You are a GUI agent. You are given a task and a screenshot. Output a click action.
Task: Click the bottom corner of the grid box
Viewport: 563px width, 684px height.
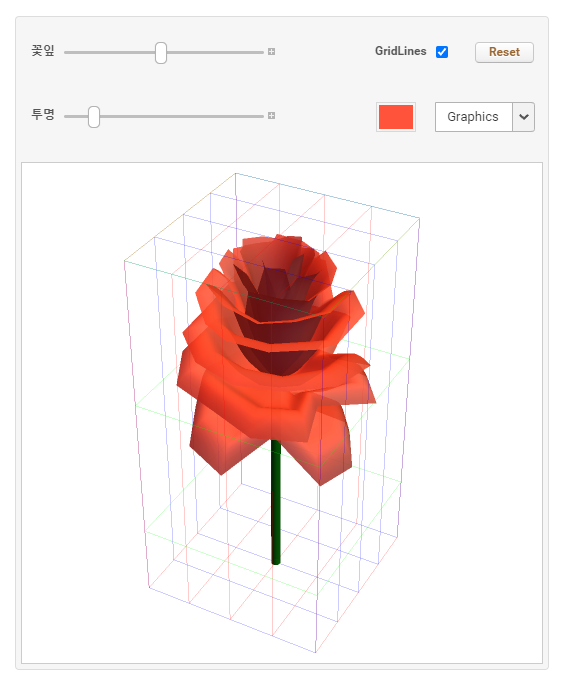pyautogui.click(x=315, y=653)
